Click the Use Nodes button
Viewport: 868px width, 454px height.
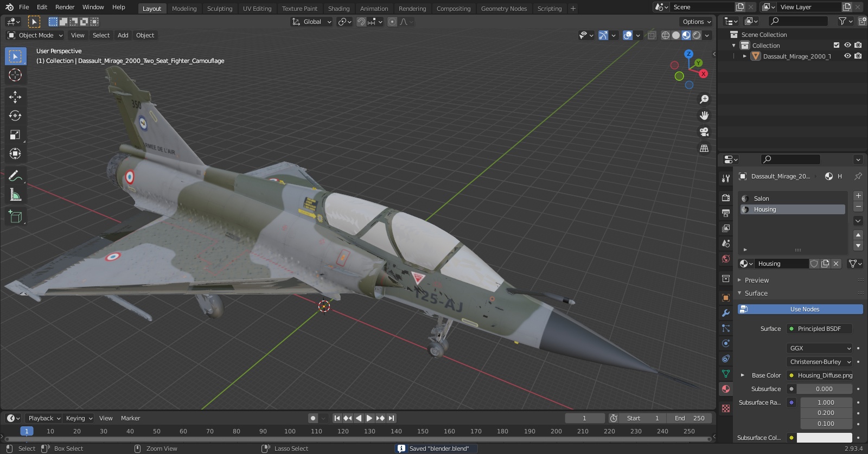pyautogui.click(x=800, y=309)
